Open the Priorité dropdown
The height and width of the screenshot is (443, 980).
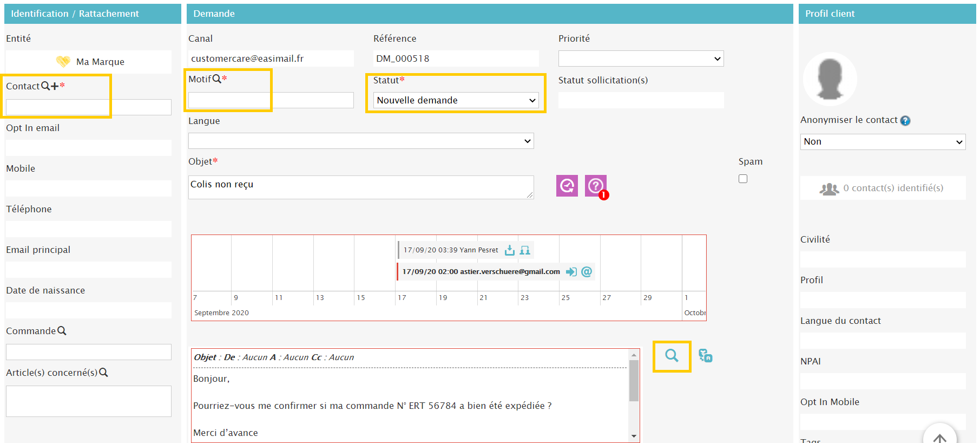click(x=641, y=58)
